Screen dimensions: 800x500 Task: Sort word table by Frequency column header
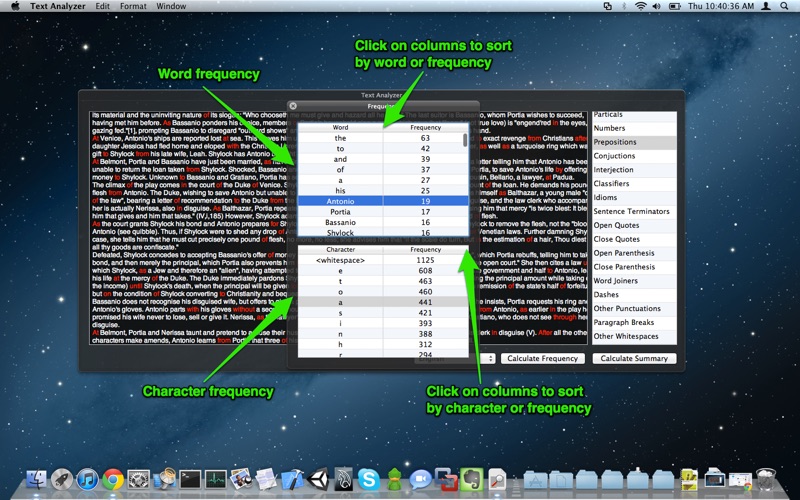426,128
